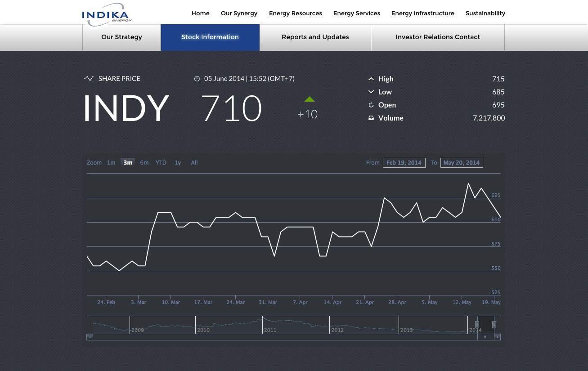588x371 pixels.
Task: Click the Open value 695
Action: coord(498,105)
